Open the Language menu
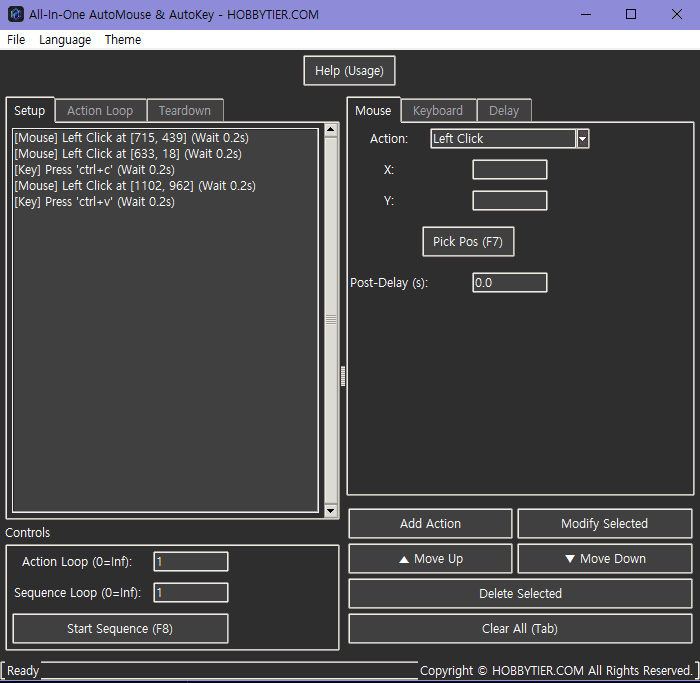Image resolution: width=700 pixels, height=683 pixels. (65, 40)
